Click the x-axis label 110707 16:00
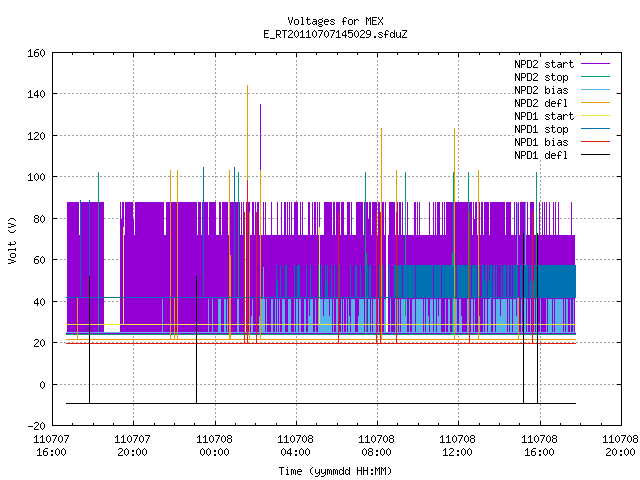Screen dimensions: 640x480 pos(51,446)
